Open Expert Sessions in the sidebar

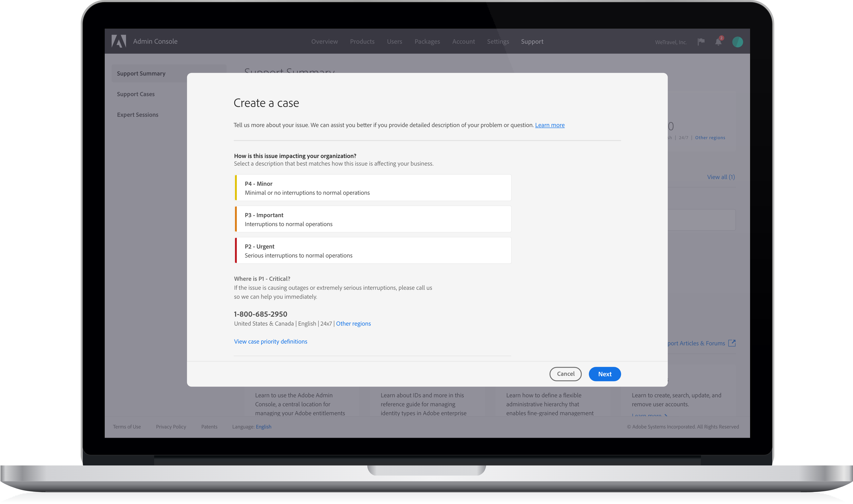[138, 115]
